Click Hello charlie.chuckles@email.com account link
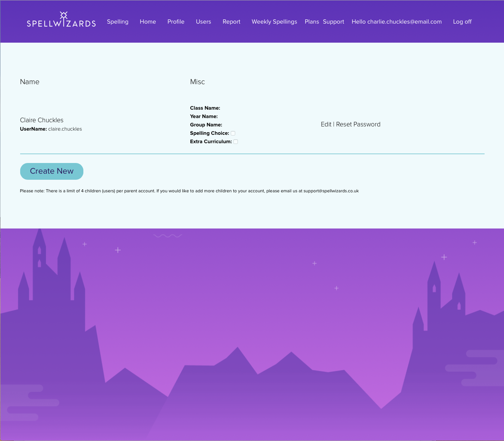The height and width of the screenshot is (441, 504). click(397, 22)
